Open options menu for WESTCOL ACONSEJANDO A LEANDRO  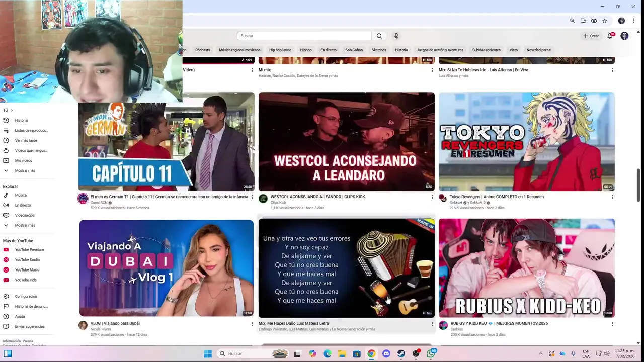[433, 197]
